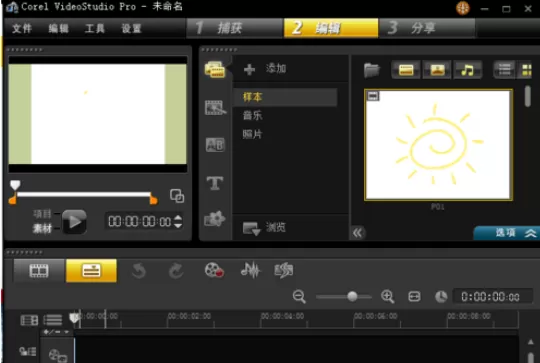540x363 pixels.
Task: Click the chapter/cue menu list icon
Action: click(x=53, y=320)
